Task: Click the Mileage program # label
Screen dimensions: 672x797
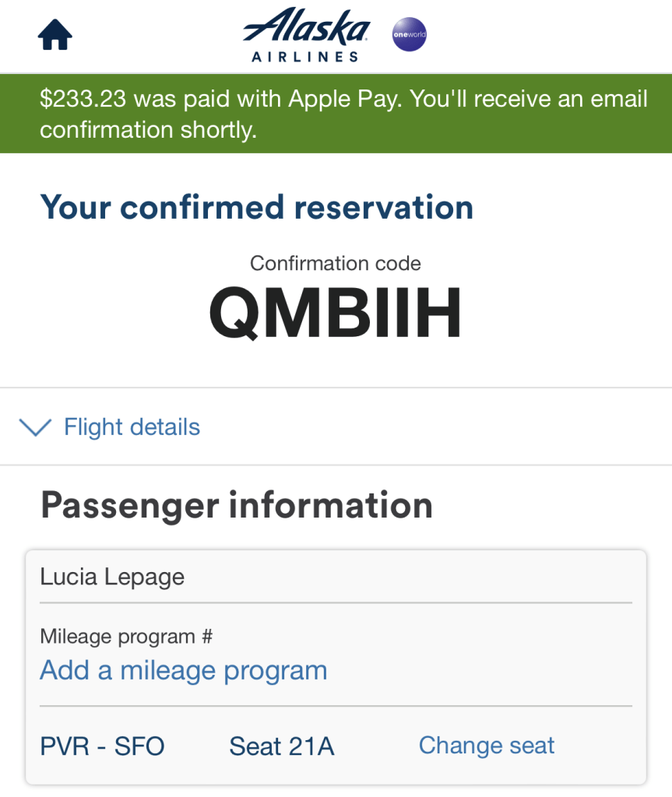Action: [126, 636]
